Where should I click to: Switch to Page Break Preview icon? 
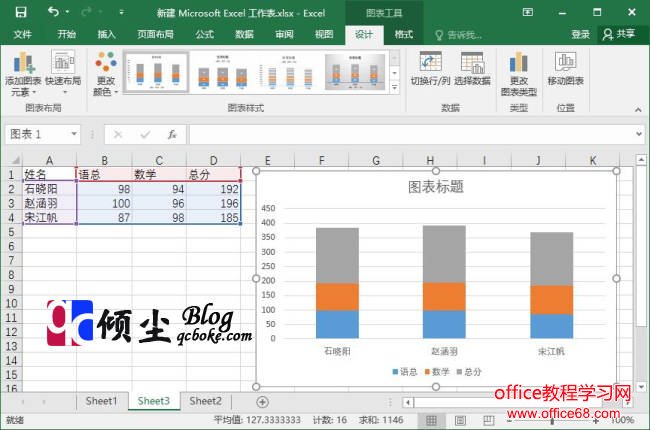click(488, 420)
